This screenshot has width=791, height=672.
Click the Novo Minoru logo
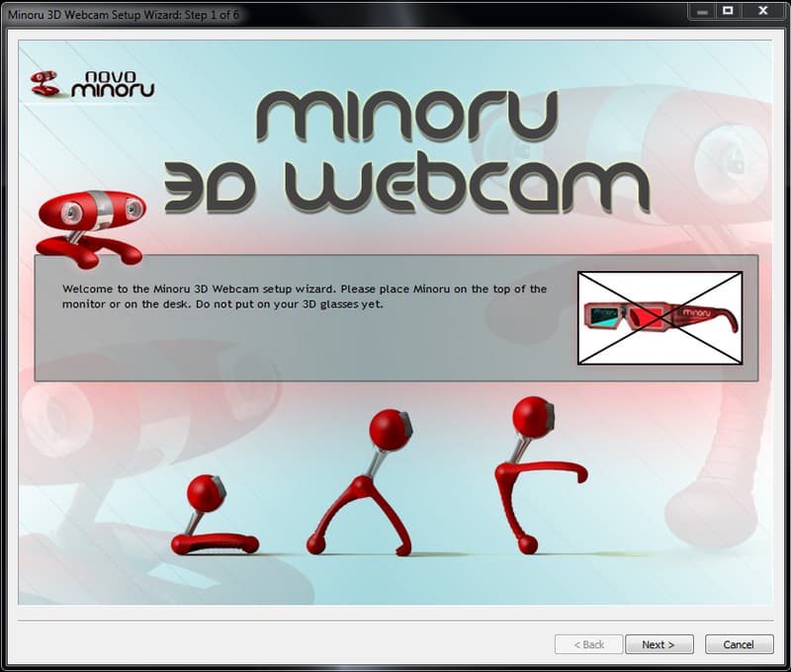(92, 84)
